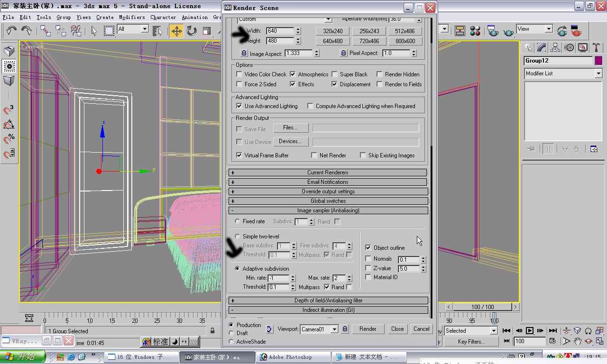Viewport: 607px width, 364px height.
Task: Open the Select by Name list tool
Action: pyautogui.click(x=158, y=31)
